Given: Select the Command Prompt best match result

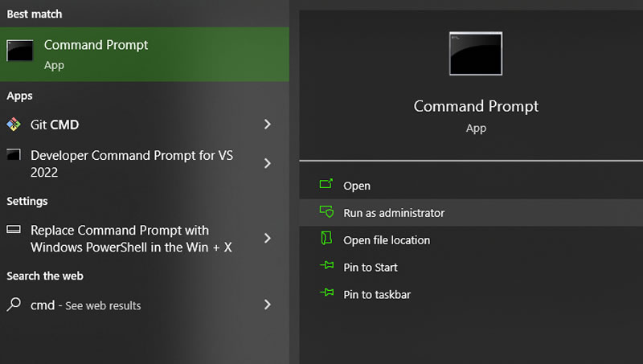Looking at the screenshot, I should coord(145,54).
